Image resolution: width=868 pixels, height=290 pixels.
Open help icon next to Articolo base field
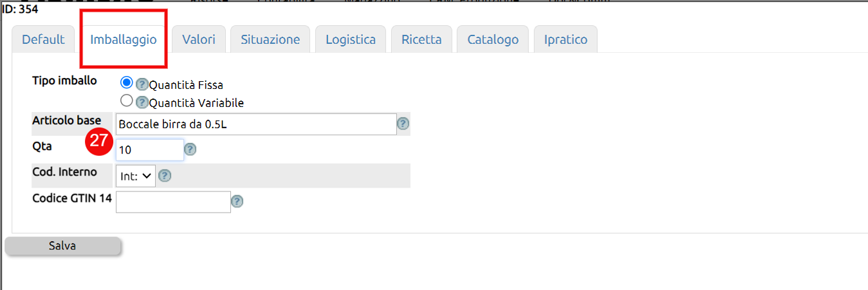(403, 124)
